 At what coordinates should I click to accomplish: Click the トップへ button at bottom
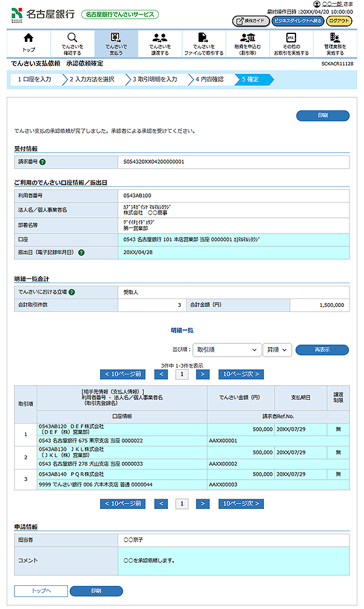(41, 591)
